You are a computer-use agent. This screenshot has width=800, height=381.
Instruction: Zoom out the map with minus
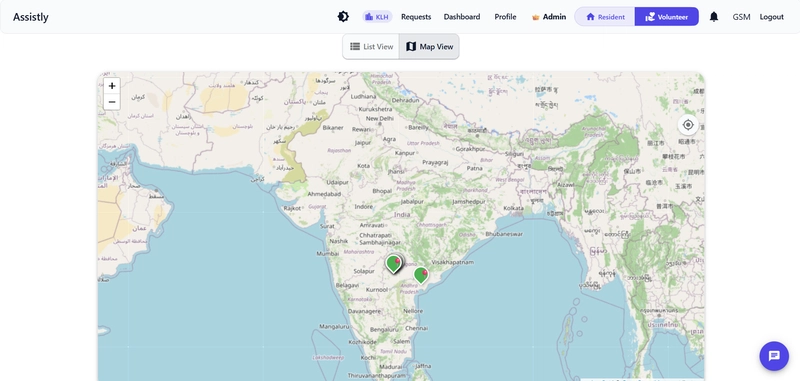click(112, 102)
